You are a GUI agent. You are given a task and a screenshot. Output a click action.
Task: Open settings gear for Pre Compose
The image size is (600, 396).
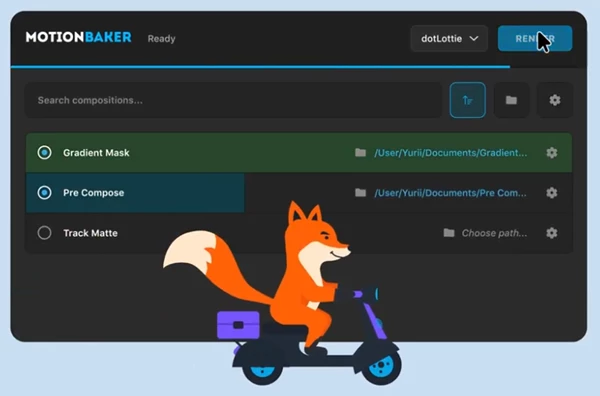point(551,192)
